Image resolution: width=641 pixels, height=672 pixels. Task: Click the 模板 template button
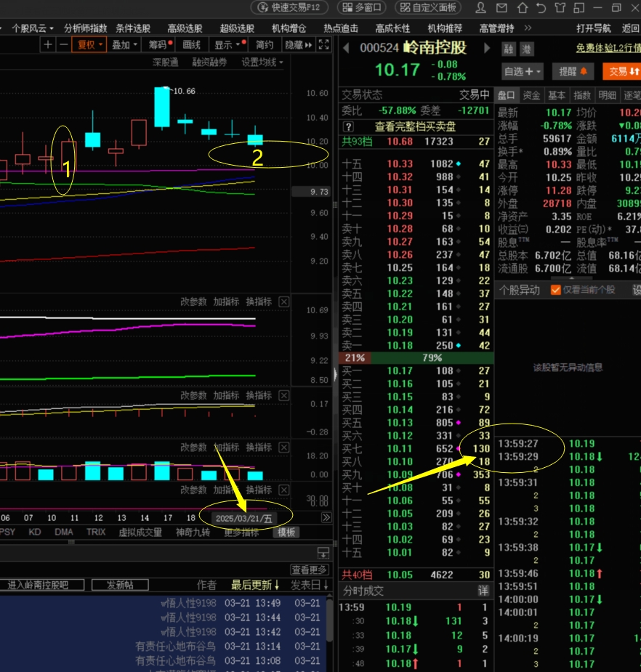(286, 533)
